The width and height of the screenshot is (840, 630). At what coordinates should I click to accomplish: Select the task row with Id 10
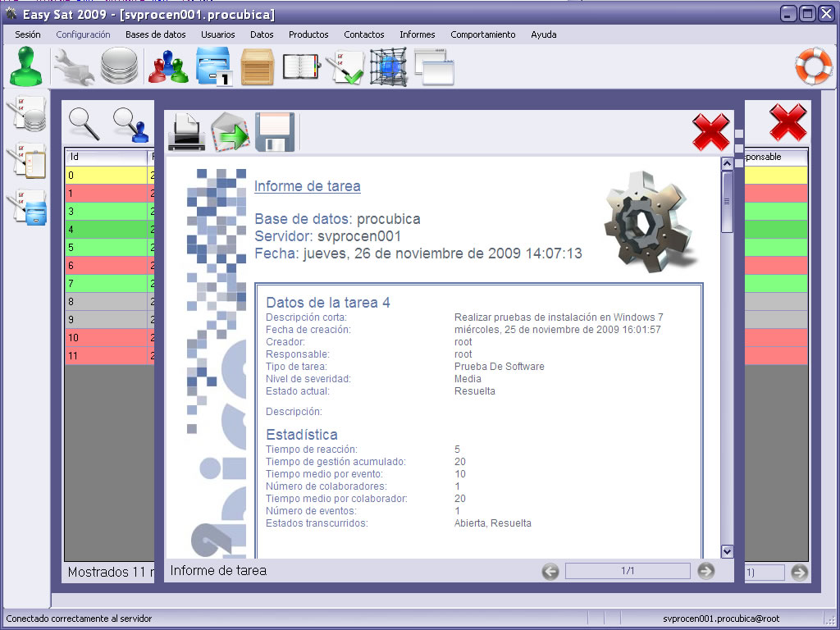pos(109,337)
